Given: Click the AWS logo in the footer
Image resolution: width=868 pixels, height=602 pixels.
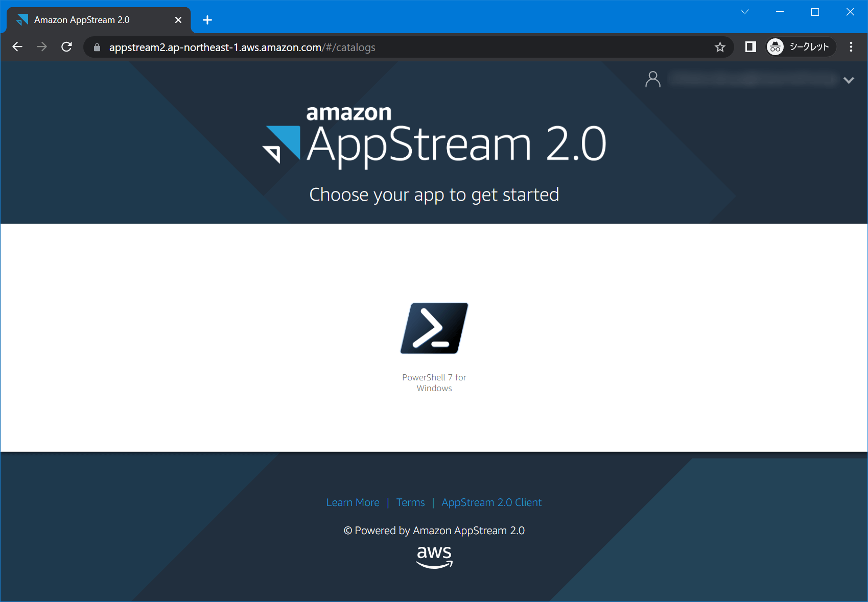Looking at the screenshot, I should click(x=434, y=557).
